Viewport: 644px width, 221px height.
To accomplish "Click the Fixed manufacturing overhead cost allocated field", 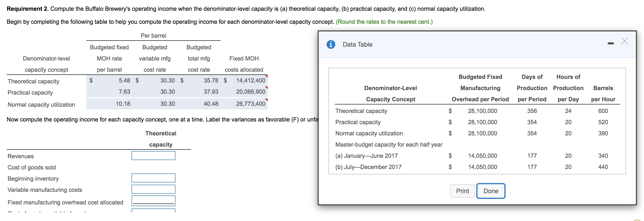I will pyautogui.click(x=153, y=201).
